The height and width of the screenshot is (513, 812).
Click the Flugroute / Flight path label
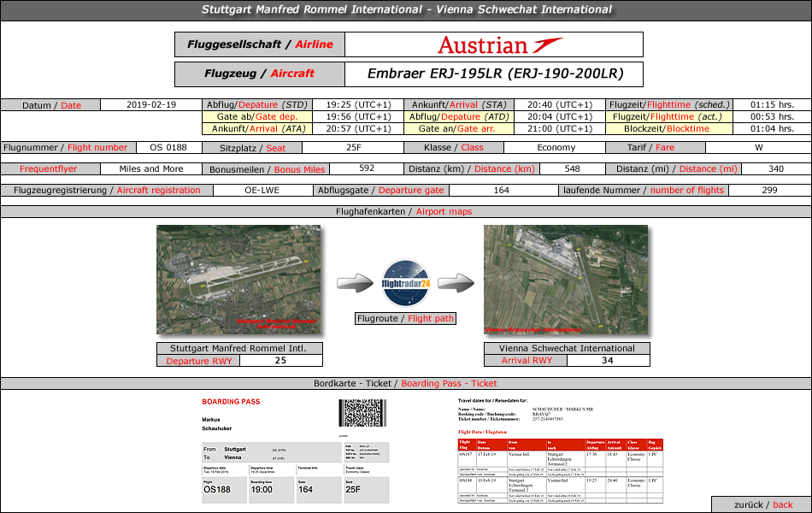(x=406, y=319)
